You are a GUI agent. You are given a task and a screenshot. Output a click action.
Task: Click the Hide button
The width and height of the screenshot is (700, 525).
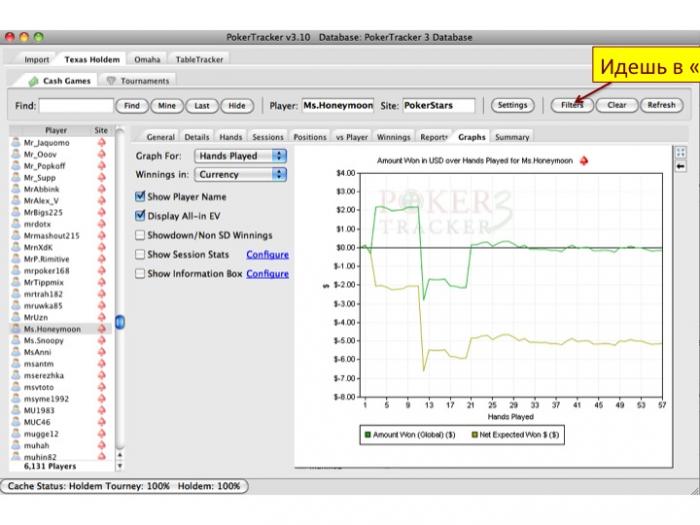pyautogui.click(x=237, y=106)
